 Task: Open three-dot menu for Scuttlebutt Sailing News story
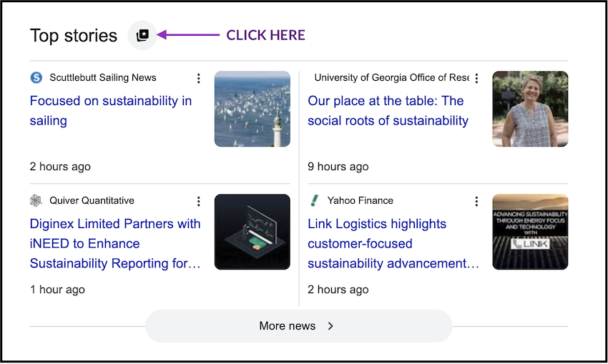tap(199, 79)
